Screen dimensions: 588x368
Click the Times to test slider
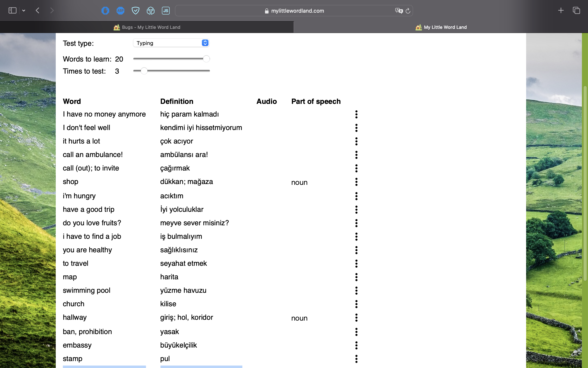(171, 71)
